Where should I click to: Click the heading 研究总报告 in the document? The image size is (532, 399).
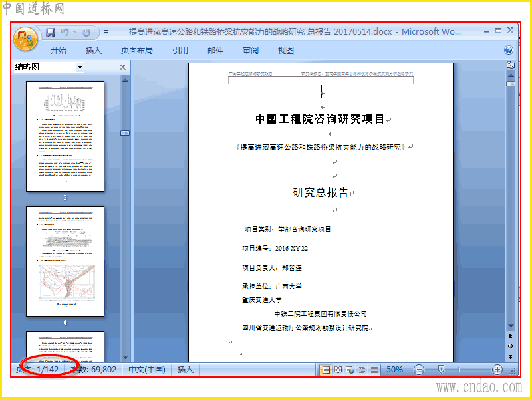[x=321, y=192]
